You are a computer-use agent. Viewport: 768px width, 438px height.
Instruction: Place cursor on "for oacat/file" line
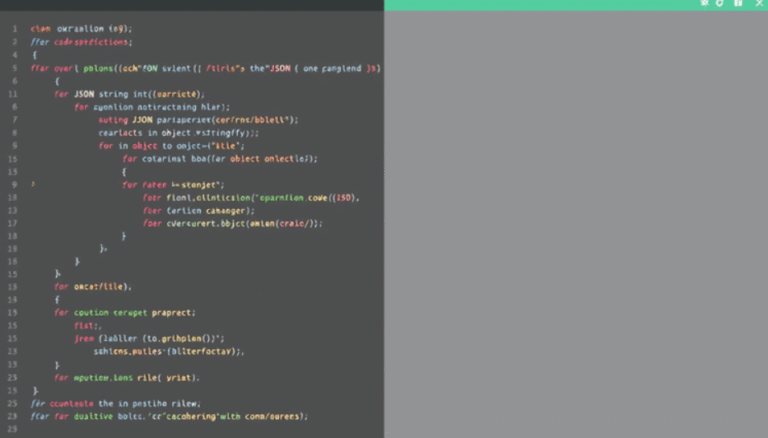coord(93,286)
